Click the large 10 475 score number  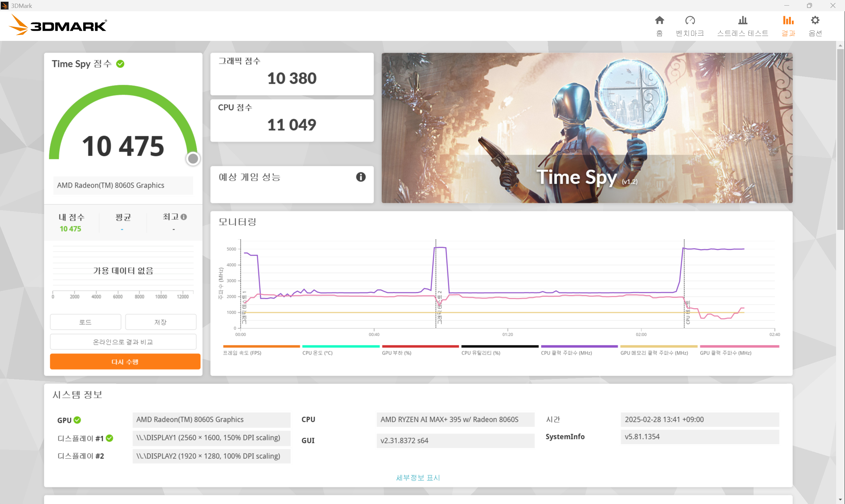123,146
